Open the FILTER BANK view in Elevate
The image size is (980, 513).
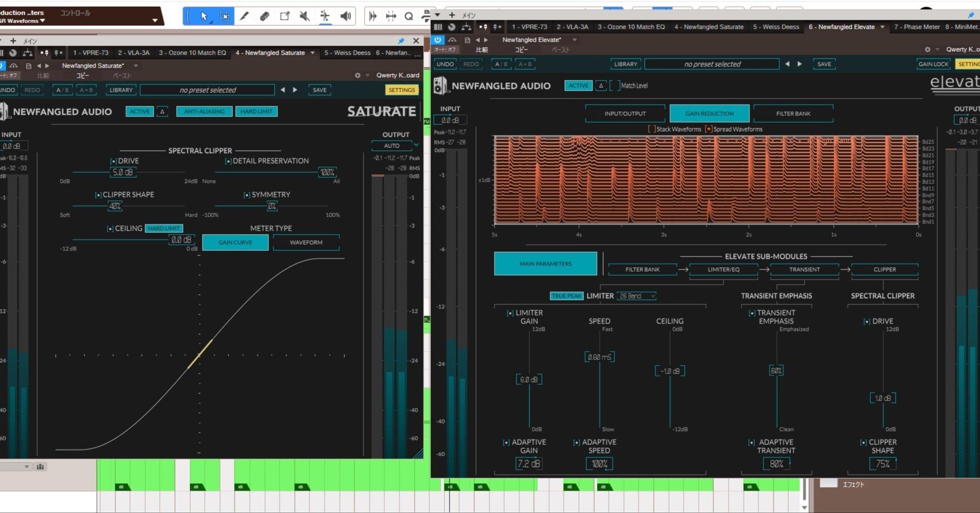[x=794, y=113]
